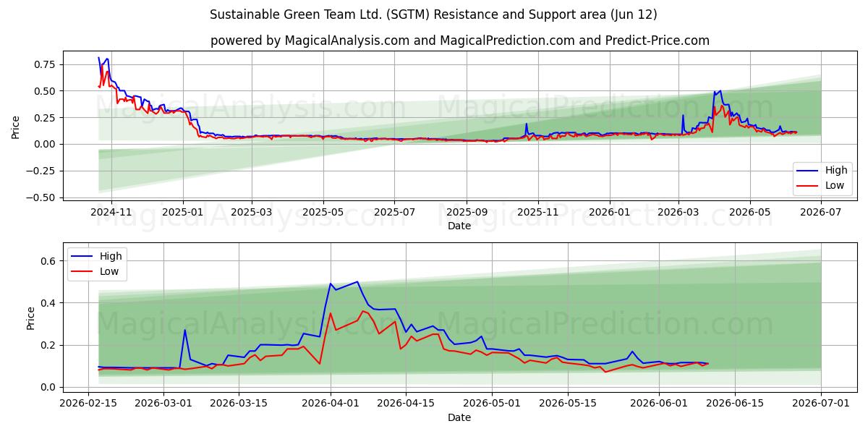Click the '0.25' y-axis tick on upper chart

point(44,118)
